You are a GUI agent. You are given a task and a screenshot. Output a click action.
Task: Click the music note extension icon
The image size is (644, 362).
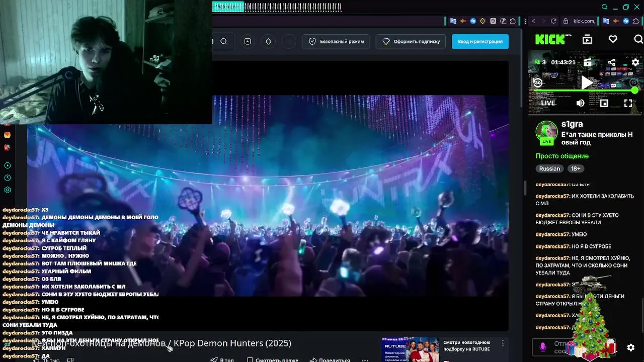[503, 21]
